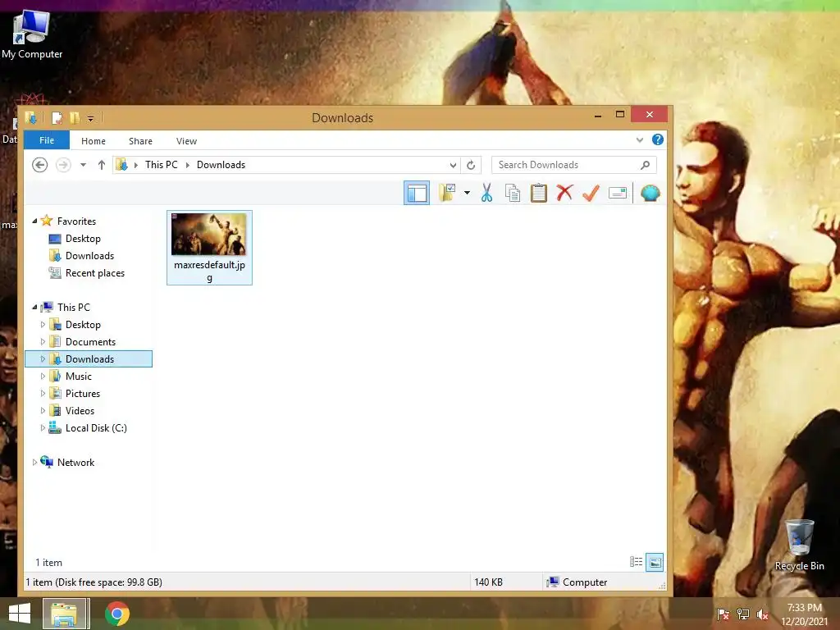This screenshot has width=840, height=630.
Task: Click New Folder icon in quick access toolbar
Action: pos(75,118)
